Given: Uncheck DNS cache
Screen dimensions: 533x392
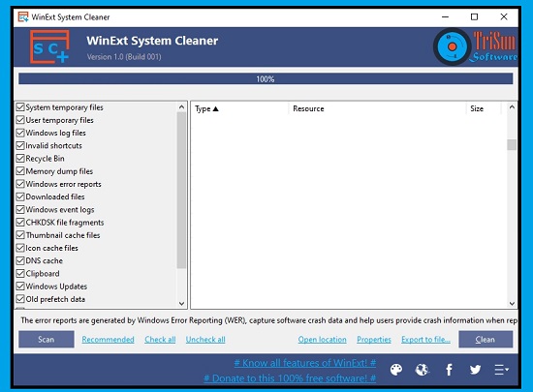Looking at the screenshot, I should click(x=20, y=260).
